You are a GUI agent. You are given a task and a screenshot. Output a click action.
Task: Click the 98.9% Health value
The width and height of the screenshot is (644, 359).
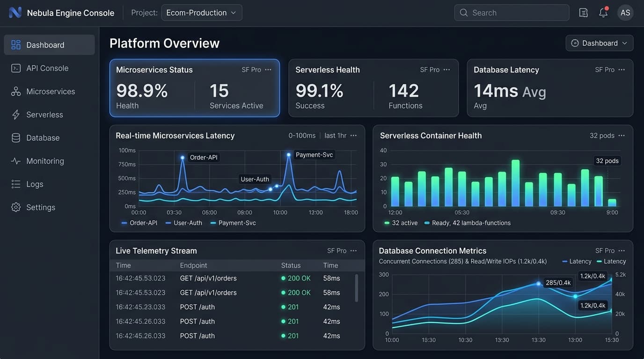[x=142, y=91]
